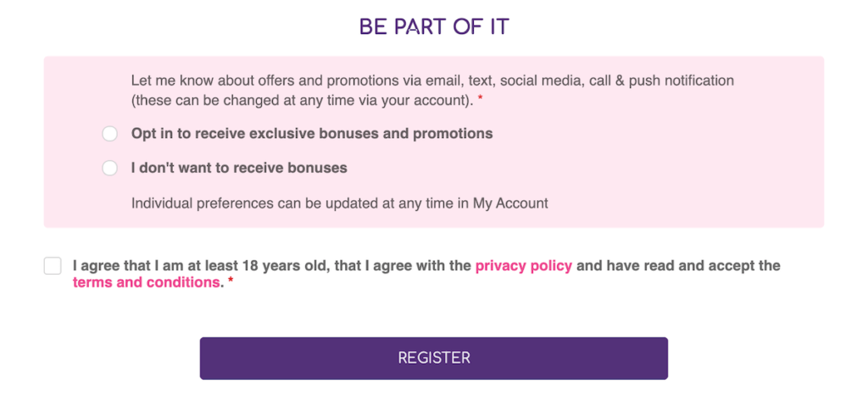Image resolution: width=868 pixels, height=412 pixels.
Task: Click the red asterisk after the promotions notice
Action: coord(480,100)
